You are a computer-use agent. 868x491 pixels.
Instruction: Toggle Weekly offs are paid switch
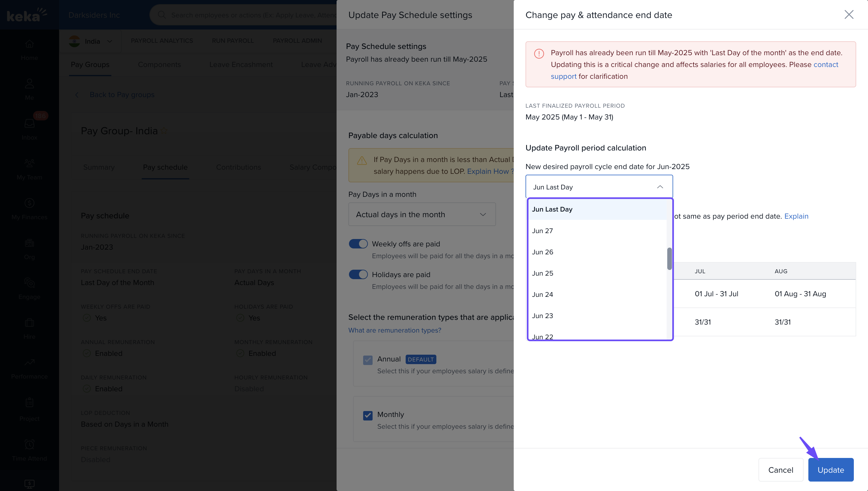pos(358,244)
